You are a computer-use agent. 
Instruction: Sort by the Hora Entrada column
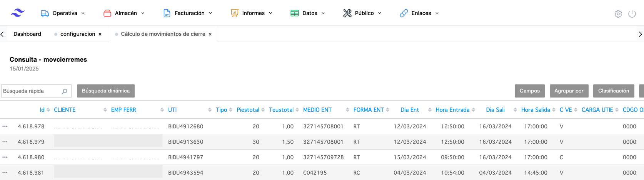(x=452, y=110)
